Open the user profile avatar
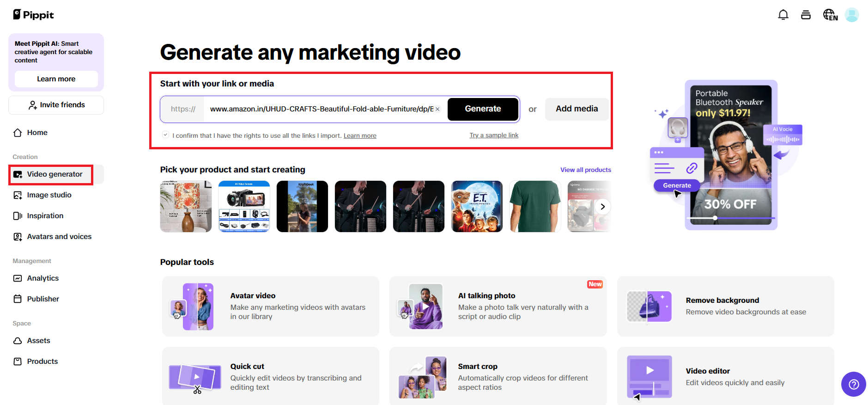The height and width of the screenshot is (405, 868). tap(852, 15)
